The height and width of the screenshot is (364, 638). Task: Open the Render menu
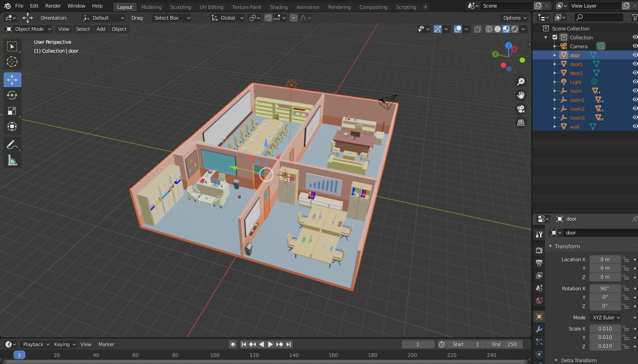[52, 6]
